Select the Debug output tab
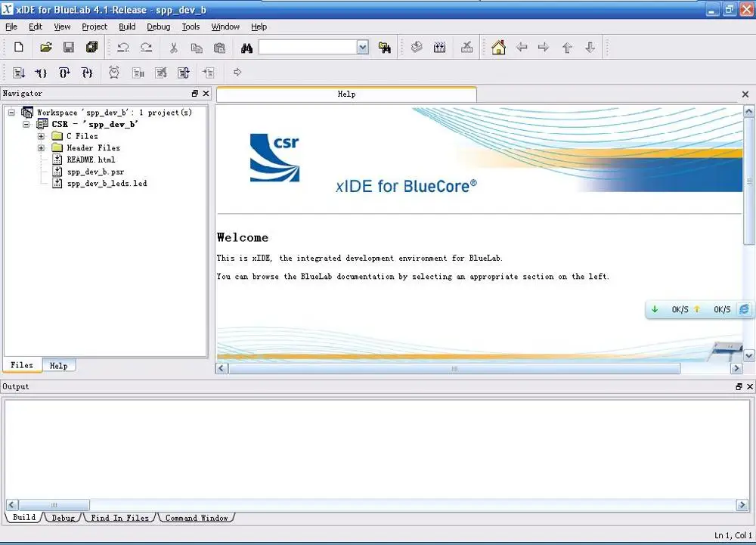This screenshot has height=545, width=756. point(64,518)
